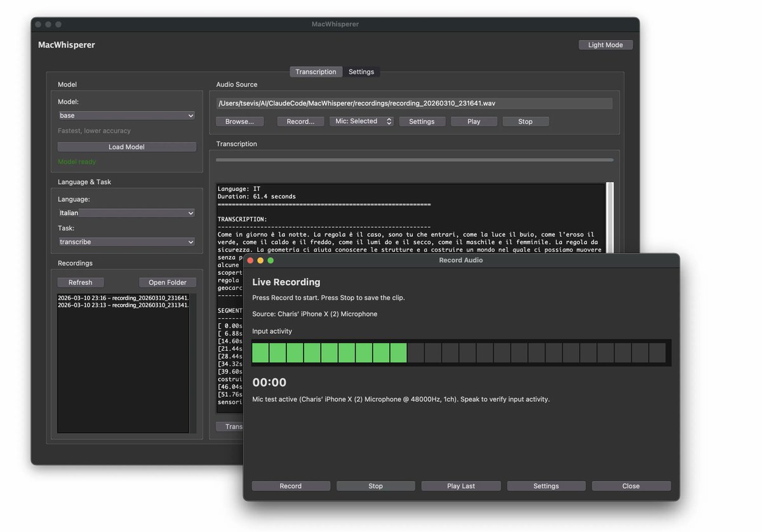Viewport: 762px width, 532px height.
Task: Click the Live Recording heading
Action: coord(286,282)
